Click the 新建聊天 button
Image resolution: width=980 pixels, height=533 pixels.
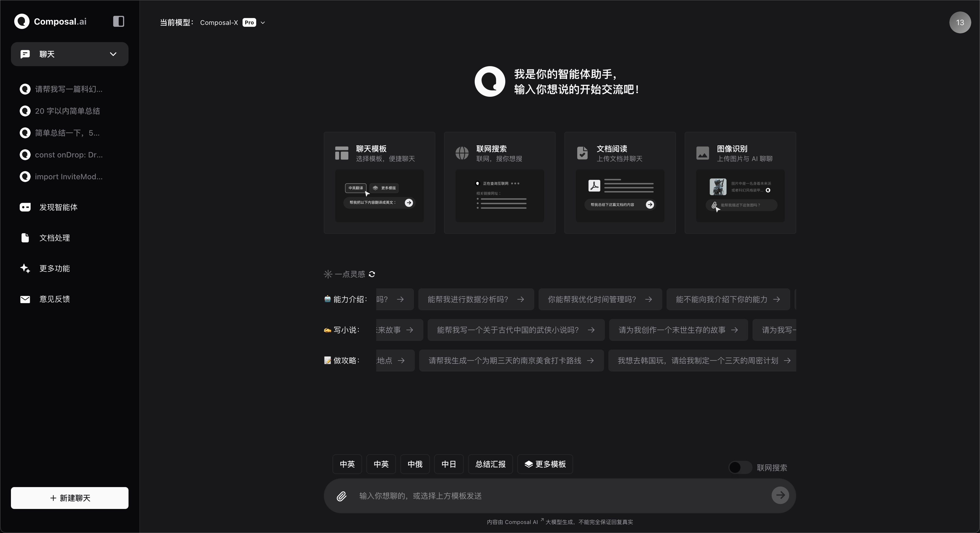coord(70,498)
